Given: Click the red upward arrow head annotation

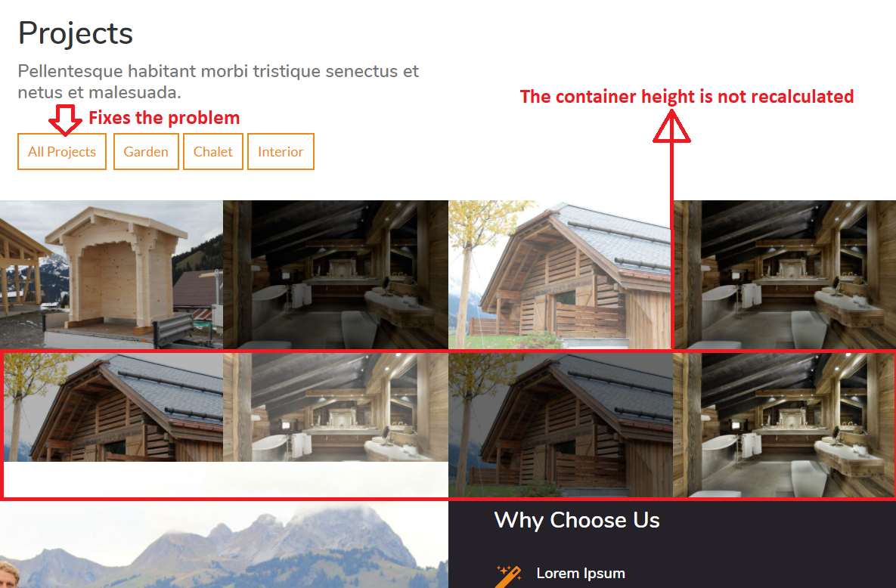Looking at the screenshot, I should (x=671, y=126).
